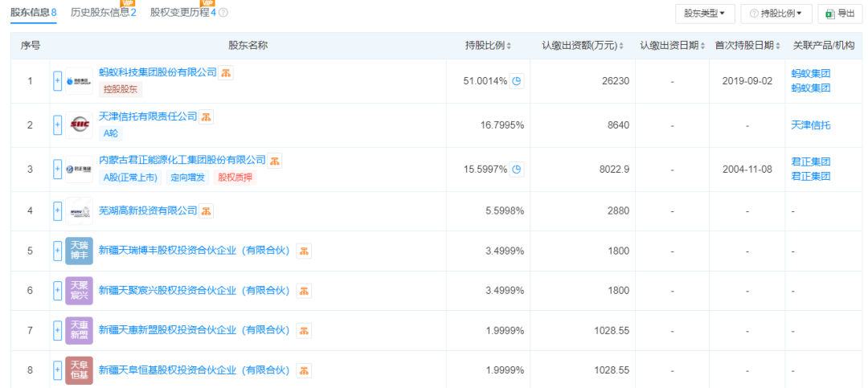Viewport: 868px width, 388px height.
Task: Open equity structure icon beside 蚂蚁科技集团股份有限公司
Action: click(x=225, y=72)
